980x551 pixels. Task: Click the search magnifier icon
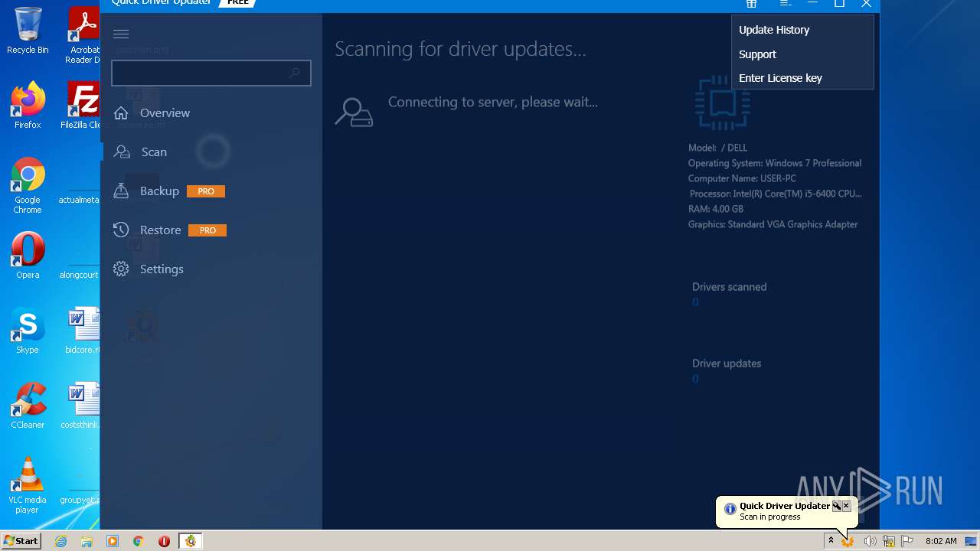[295, 73]
